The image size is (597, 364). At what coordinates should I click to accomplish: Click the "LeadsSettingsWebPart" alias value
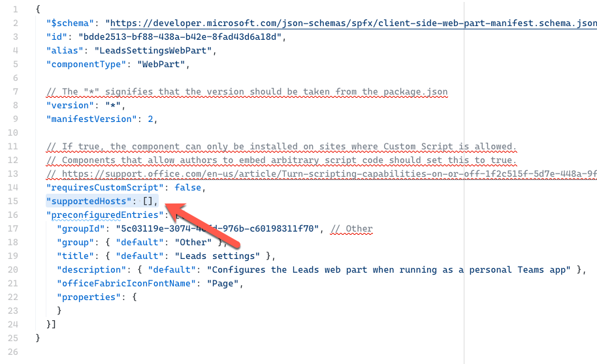(153, 51)
